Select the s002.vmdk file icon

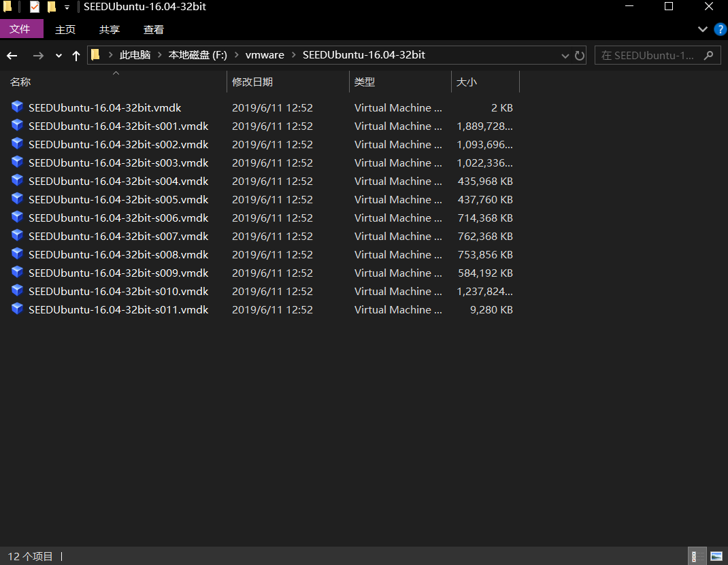coord(17,144)
